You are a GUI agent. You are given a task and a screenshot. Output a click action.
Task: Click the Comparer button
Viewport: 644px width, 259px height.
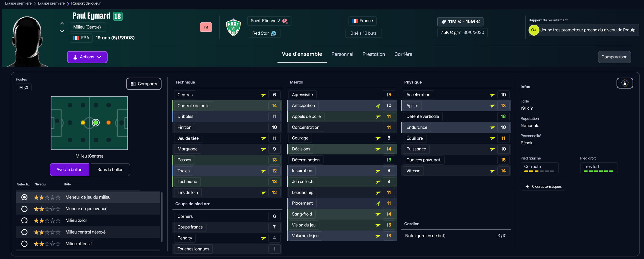144,84
